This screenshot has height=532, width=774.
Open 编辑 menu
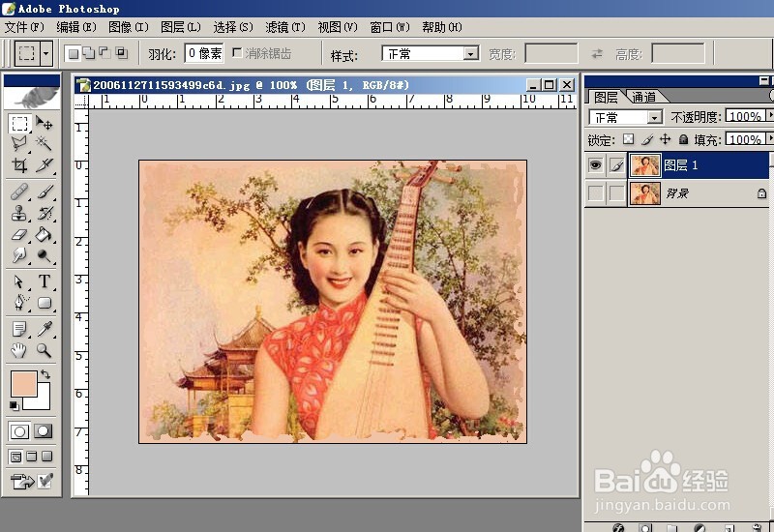click(76, 27)
